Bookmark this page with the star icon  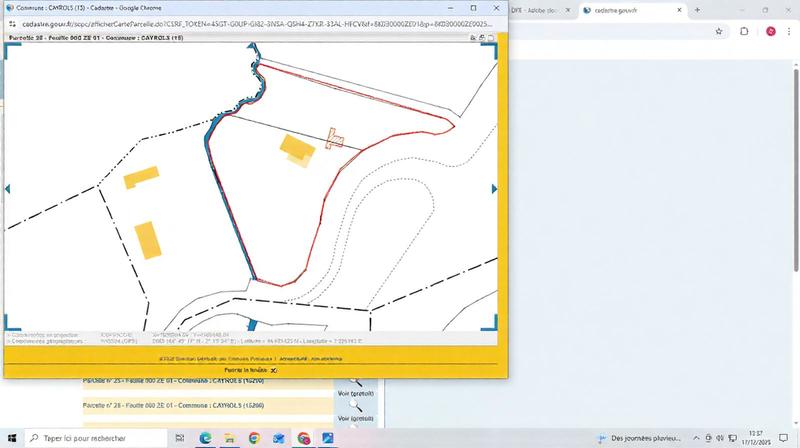click(719, 31)
